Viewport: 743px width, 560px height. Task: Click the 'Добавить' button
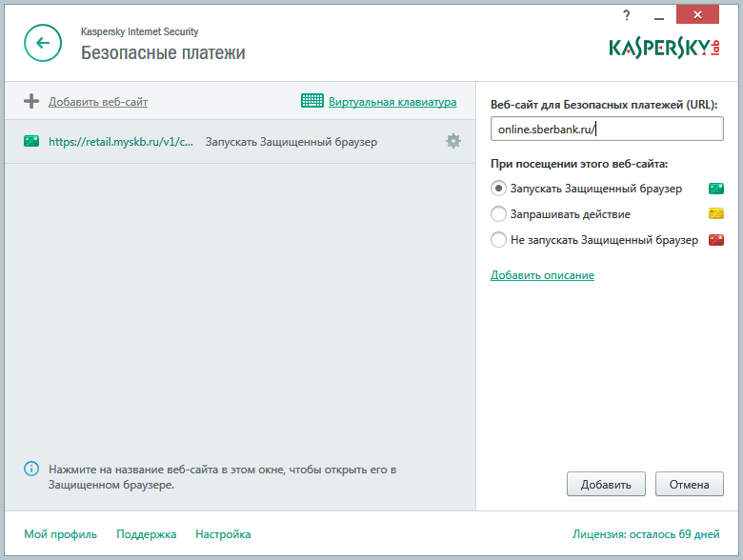point(606,484)
